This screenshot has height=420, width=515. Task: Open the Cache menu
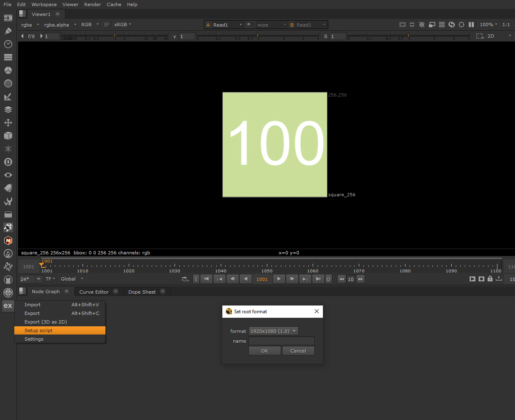pyautogui.click(x=114, y=4)
